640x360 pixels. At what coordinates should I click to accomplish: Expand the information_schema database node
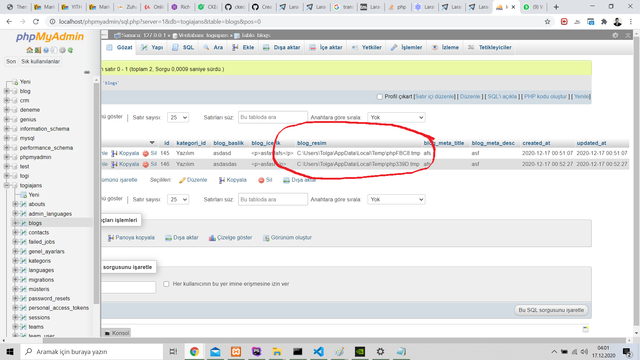[x=7, y=129]
